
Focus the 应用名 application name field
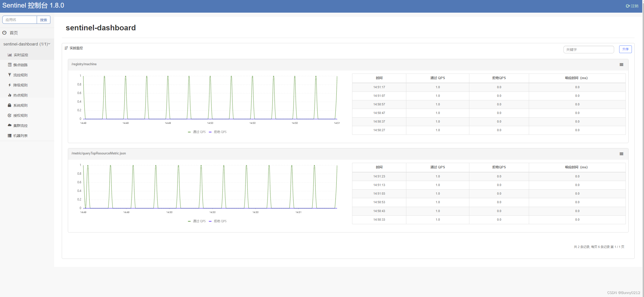19,20
